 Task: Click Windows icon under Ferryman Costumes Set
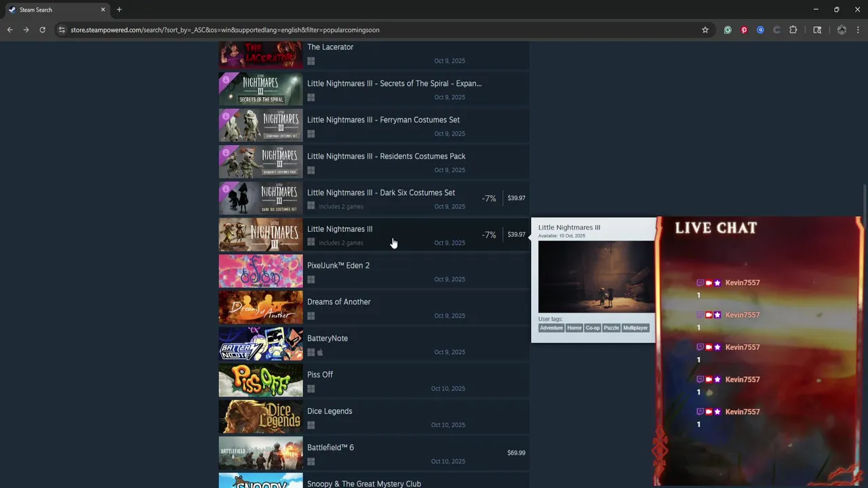(x=311, y=134)
